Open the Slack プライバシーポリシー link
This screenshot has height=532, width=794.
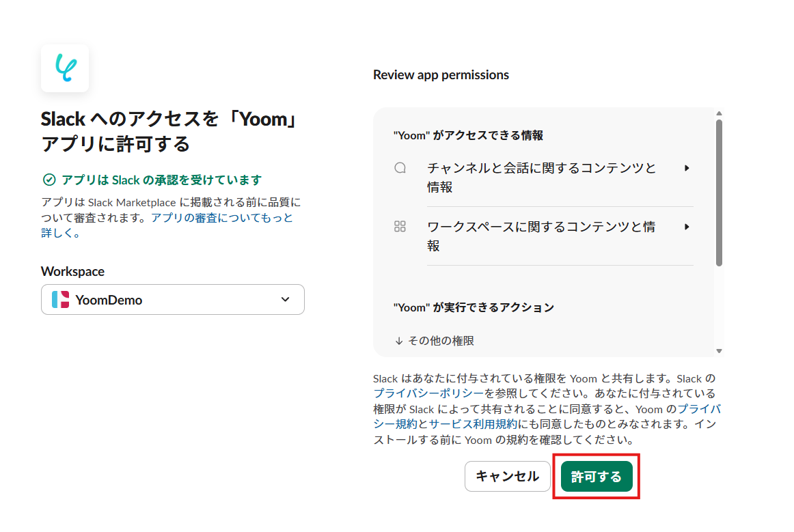(x=428, y=393)
